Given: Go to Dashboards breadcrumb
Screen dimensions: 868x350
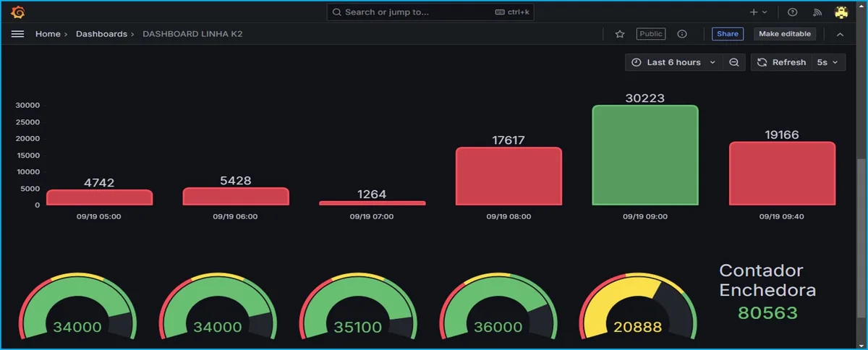Looking at the screenshot, I should tap(101, 34).
